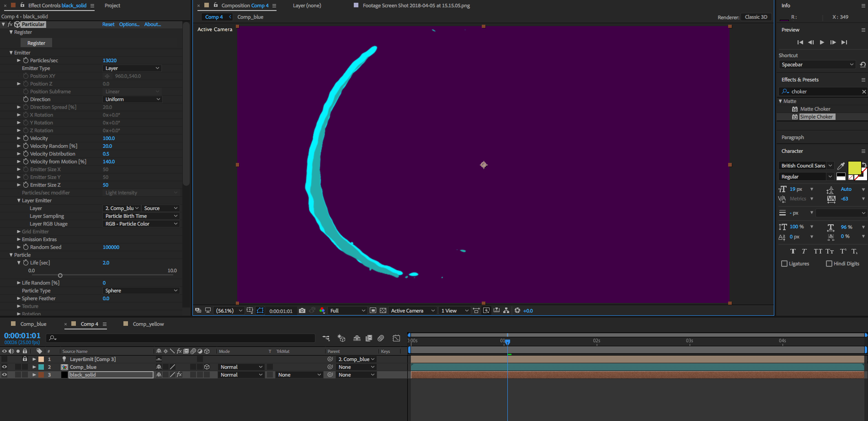Unlock the LayerEmit [Comp 3] layer
This screenshot has height=421, width=868.
click(25, 359)
